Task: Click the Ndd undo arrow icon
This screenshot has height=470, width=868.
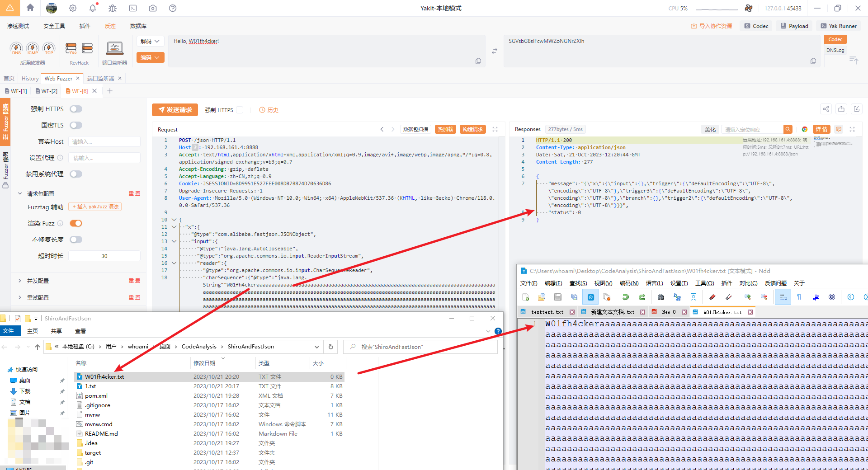Action: 626,297
